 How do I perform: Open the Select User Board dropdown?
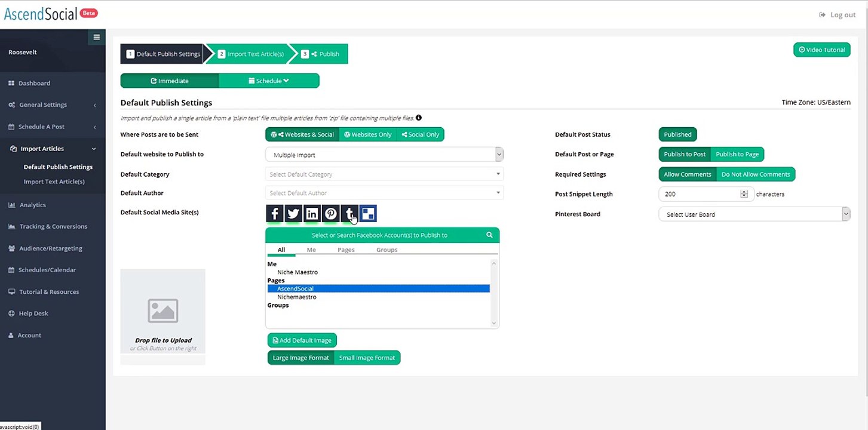(x=754, y=214)
